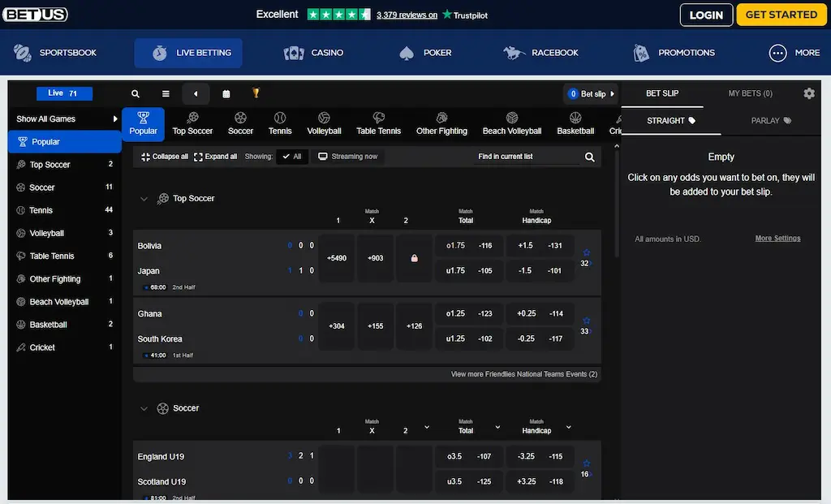Open the Volleyball live events icon

[324, 117]
